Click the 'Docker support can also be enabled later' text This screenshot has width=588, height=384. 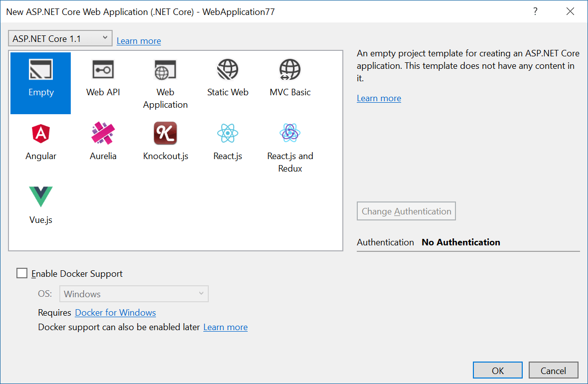(119, 327)
